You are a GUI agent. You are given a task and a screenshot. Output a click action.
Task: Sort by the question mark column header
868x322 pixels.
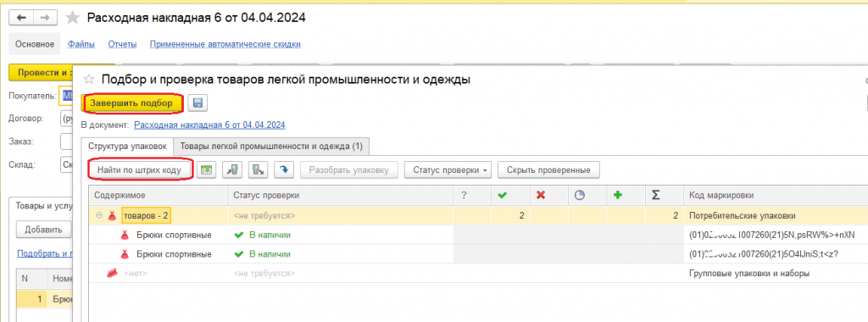[471, 195]
